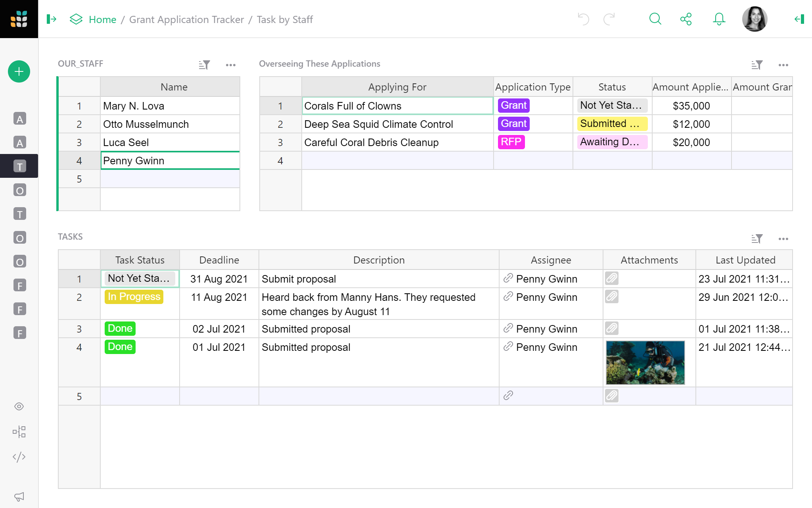This screenshot has width=812, height=508.
Task: Click the Submitted status badge on Deep Sea Squid
Action: [x=611, y=123]
